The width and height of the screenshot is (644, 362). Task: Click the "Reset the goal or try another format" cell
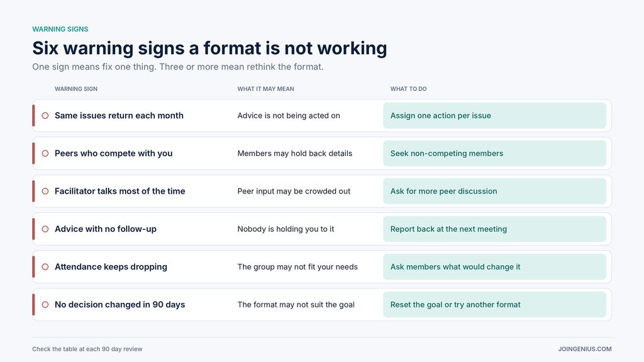[x=494, y=305]
